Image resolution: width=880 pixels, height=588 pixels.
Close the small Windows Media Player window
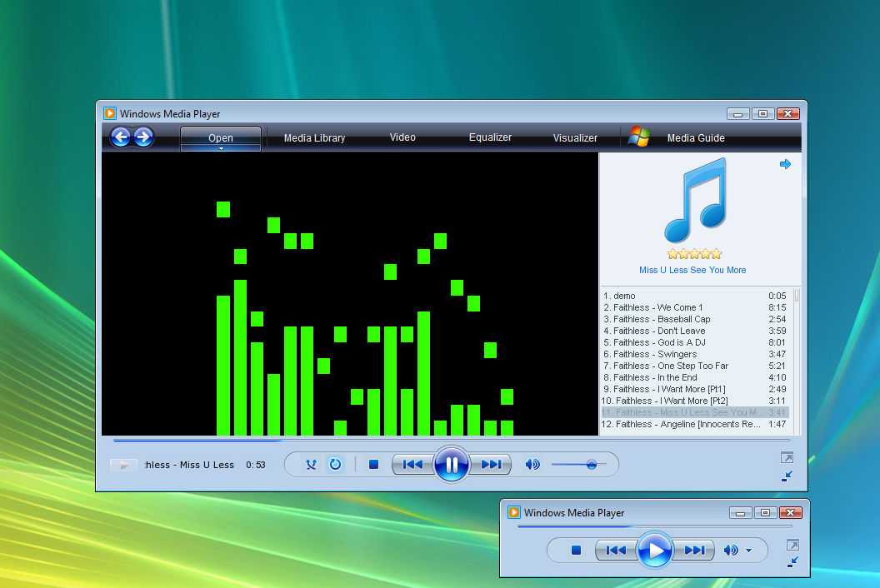tap(791, 513)
